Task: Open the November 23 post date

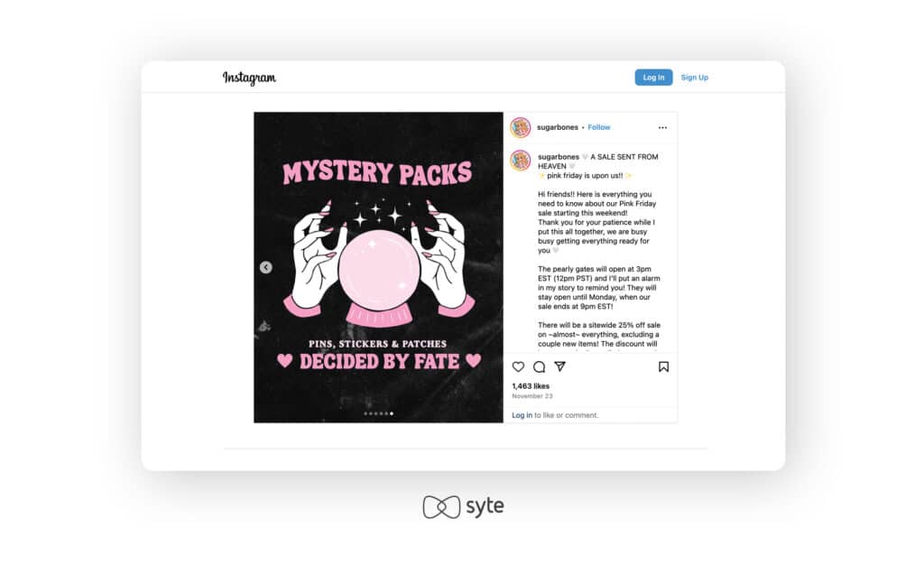Action: tap(532, 396)
